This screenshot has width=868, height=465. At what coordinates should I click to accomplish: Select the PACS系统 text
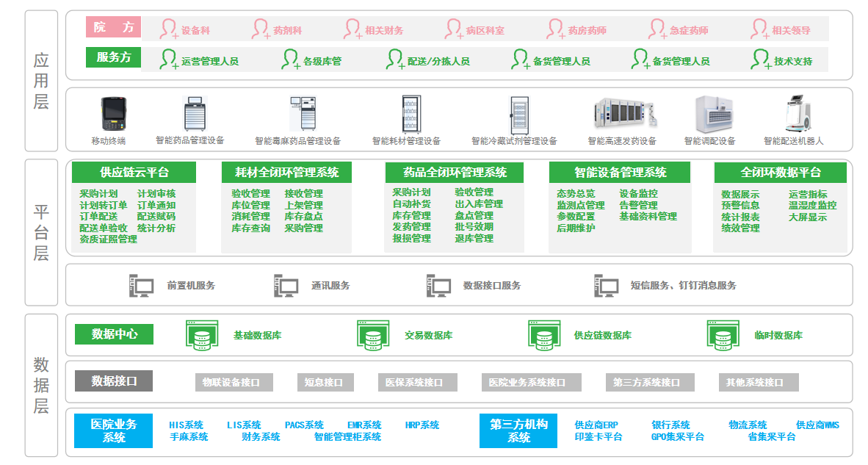[305, 425]
